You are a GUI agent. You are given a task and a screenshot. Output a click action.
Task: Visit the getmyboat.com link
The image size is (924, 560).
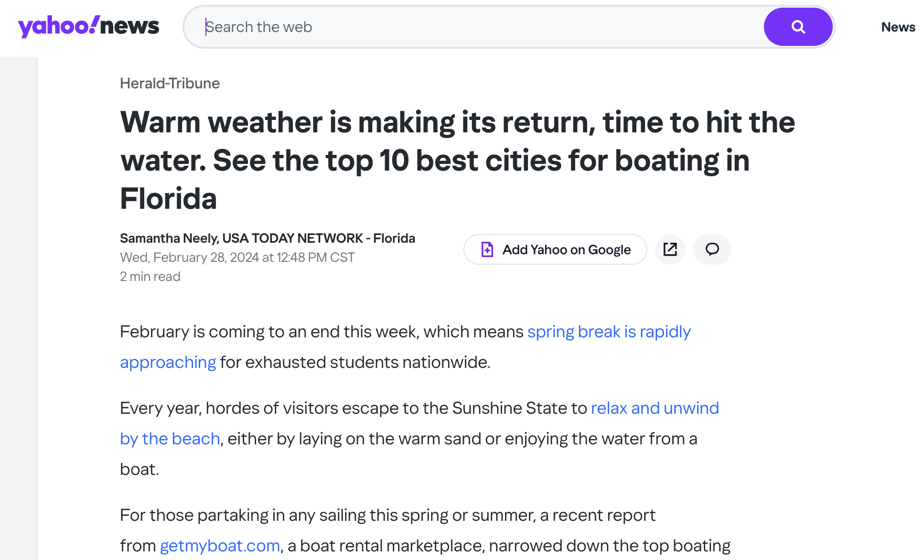point(220,546)
